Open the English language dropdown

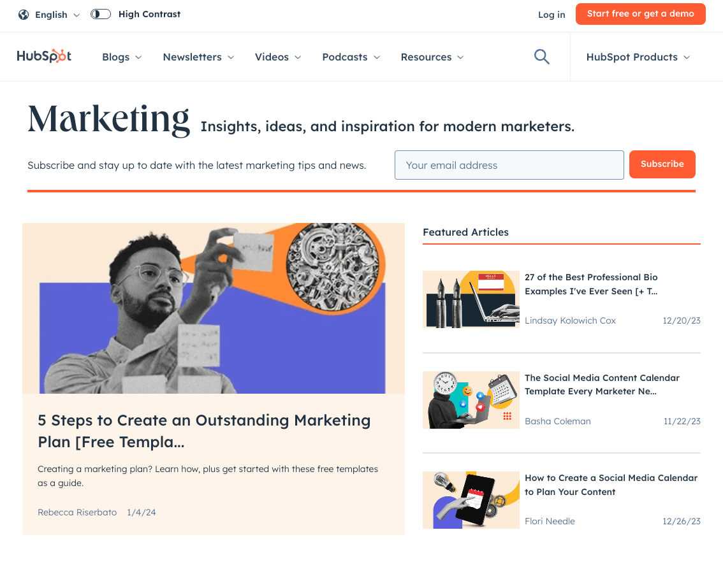(x=57, y=15)
